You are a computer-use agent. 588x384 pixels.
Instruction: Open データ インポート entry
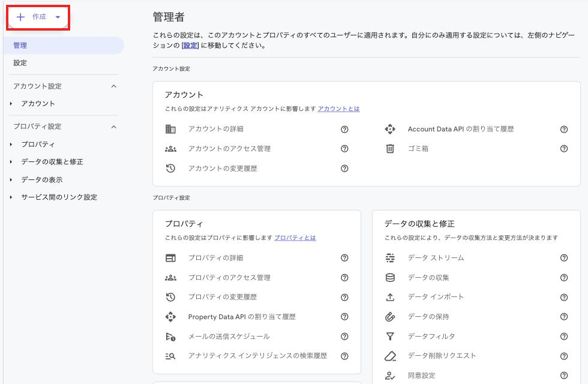(x=436, y=298)
